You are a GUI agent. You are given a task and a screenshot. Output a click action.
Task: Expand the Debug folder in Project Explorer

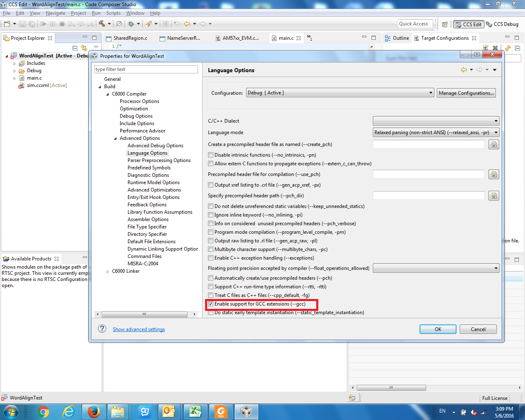click(14, 71)
